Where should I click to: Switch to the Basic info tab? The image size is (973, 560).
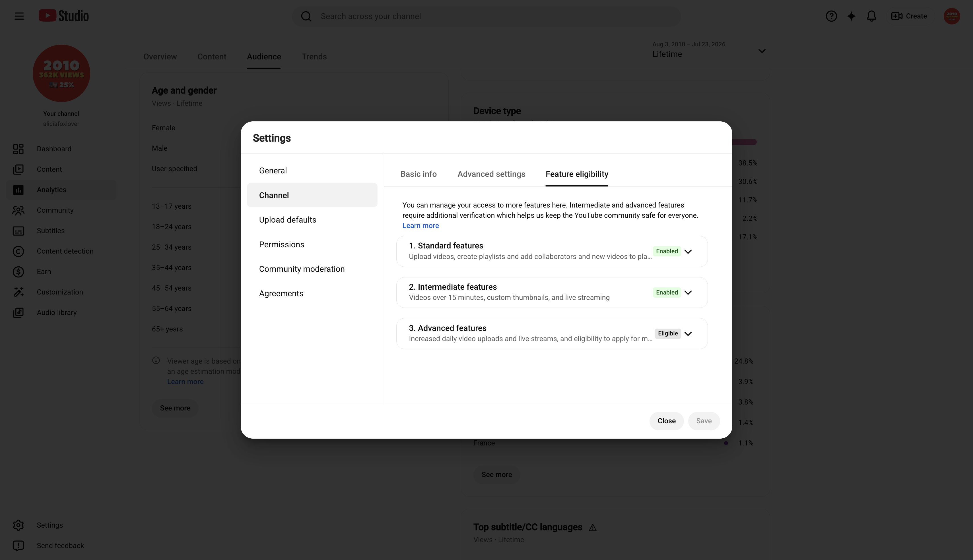pyautogui.click(x=419, y=174)
